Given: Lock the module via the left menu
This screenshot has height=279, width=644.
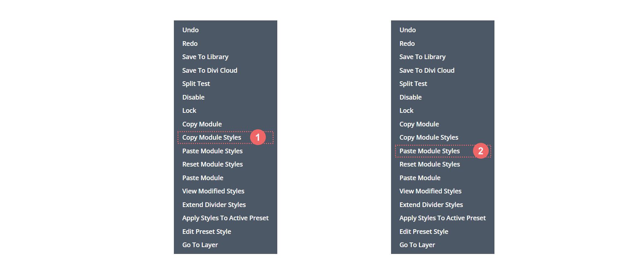Looking at the screenshot, I should [x=189, y=110].
